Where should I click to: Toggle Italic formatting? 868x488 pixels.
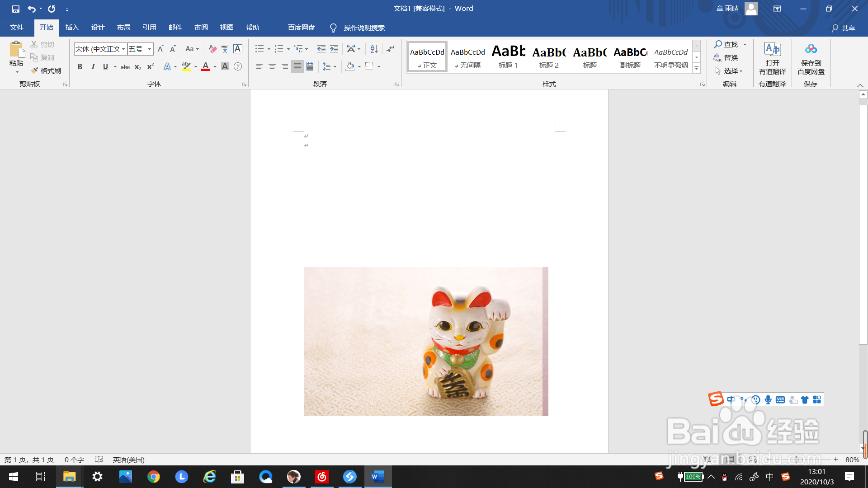point(93,67)
